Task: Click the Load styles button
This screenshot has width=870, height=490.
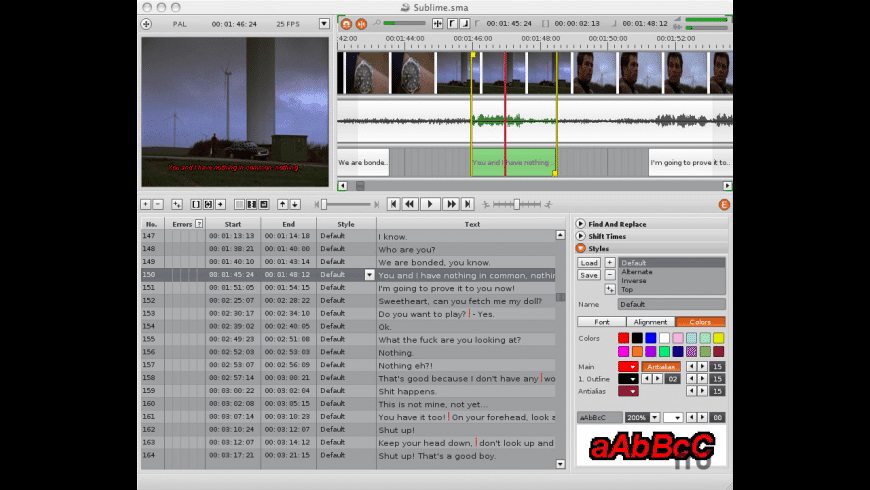Action: (x=589, y=262)
